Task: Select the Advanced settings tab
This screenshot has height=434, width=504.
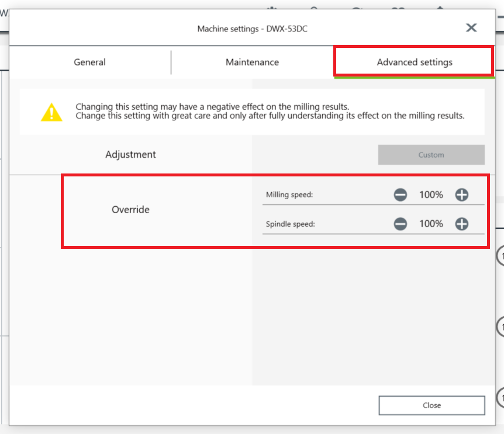Action: tap(415, 62)
